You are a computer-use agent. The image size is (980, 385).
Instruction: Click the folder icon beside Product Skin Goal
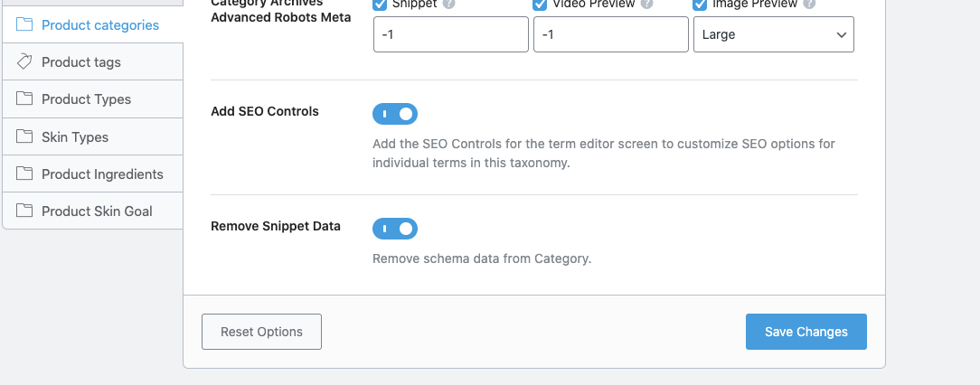[x=24, y=211]
